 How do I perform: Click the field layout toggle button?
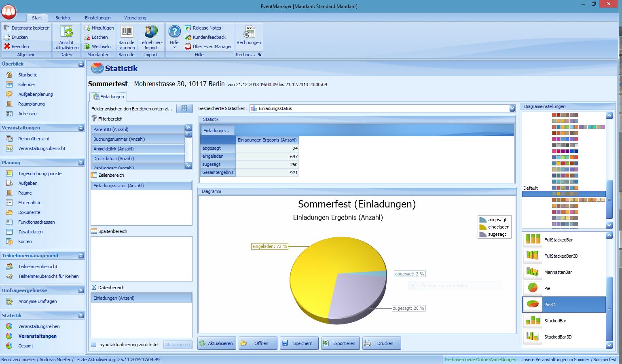[184, 108]
